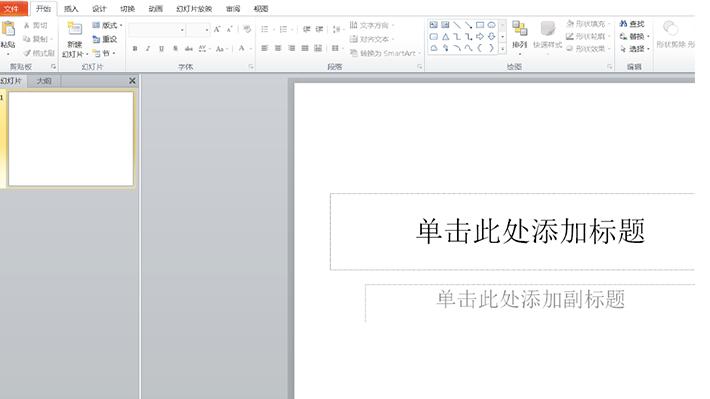Click the 粘贴 (Paste) clipboard icon
The height and width of the screenshot is (399, 710).
[x=8, y=29]
